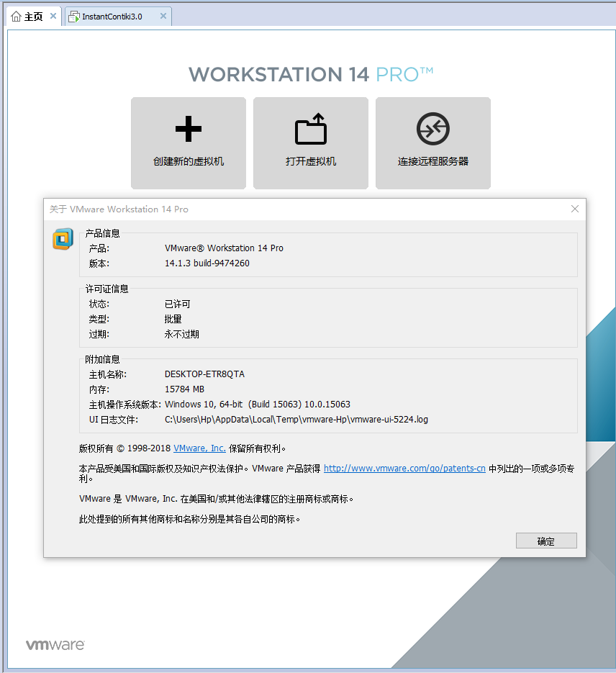This screenshot has height=673, width=616.
Task: Close the 关于 VMware Workstation dialog
Action: tap(575, 209)
